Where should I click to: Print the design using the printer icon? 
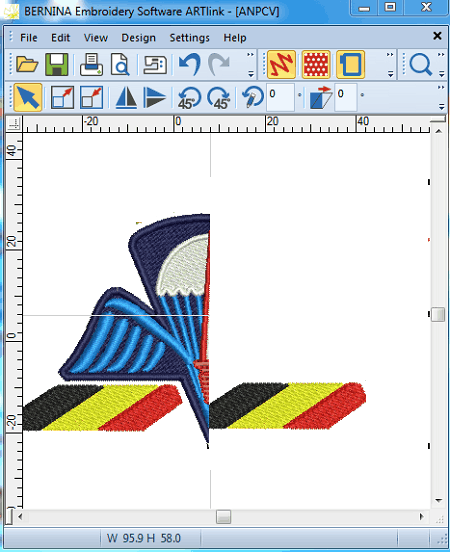click(91, 64)
